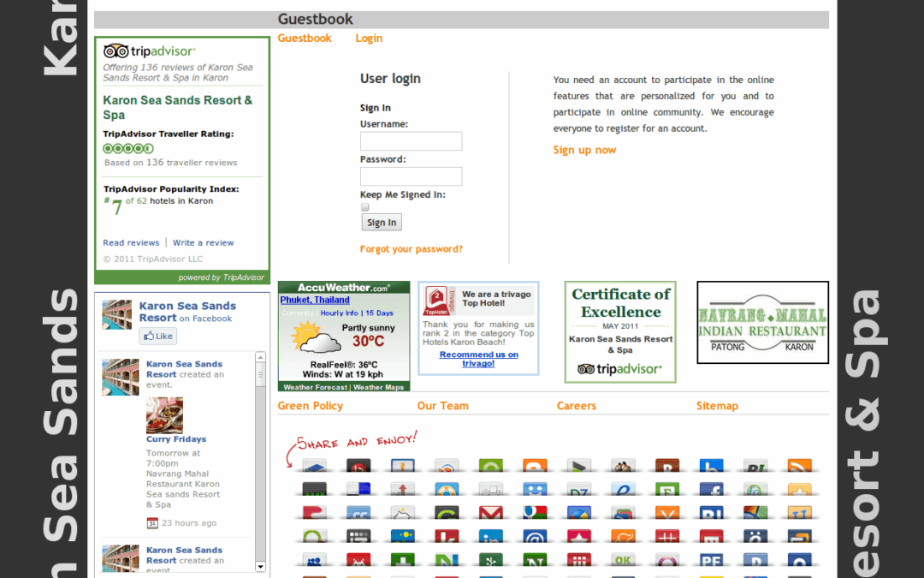Like Karon Sea Sands Resort on Facebook
The width and height of the screenshot is (924, 578).
[158, 337]
